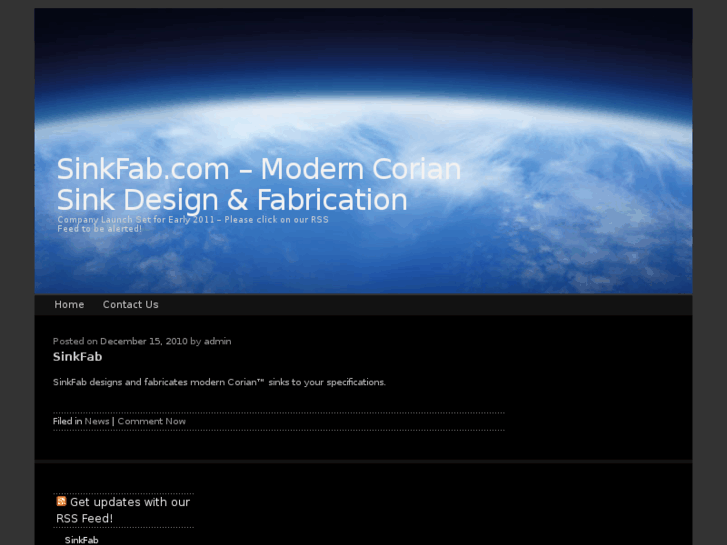Click the orange RSS feed icon
This screenshot has width=727, height=545.
tap(61, 501)
